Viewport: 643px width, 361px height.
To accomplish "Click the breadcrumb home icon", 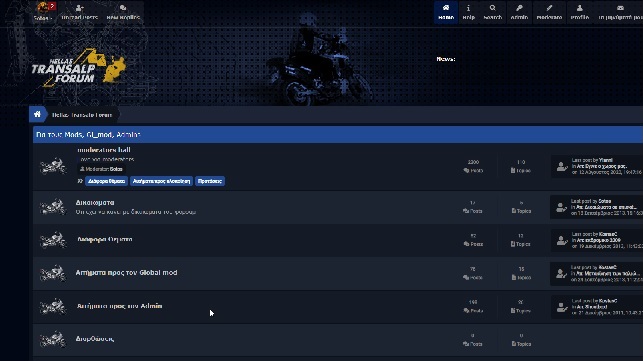I will click(x=37, y=114).
